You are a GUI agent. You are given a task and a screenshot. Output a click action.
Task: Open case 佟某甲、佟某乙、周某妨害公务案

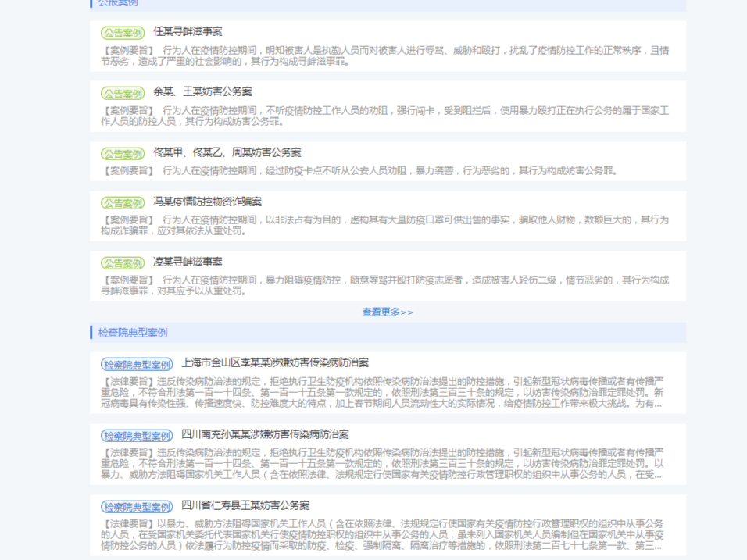[227, 152]
